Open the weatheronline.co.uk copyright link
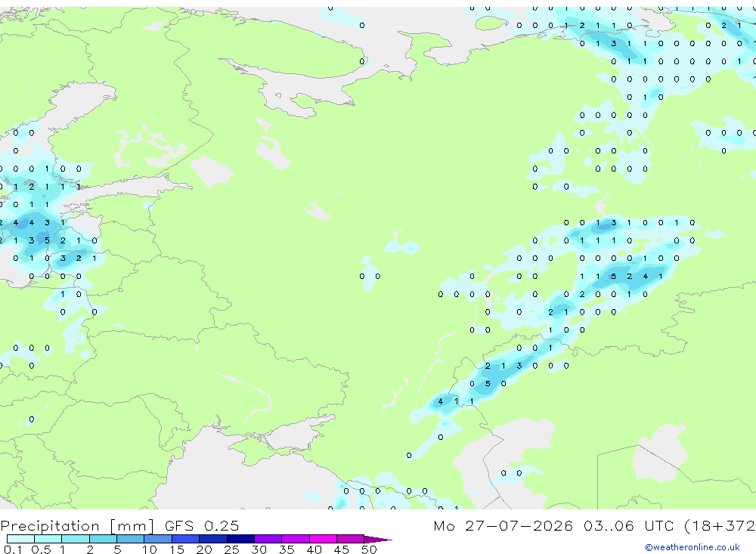The image size is (756, 554). coord(692,547)
